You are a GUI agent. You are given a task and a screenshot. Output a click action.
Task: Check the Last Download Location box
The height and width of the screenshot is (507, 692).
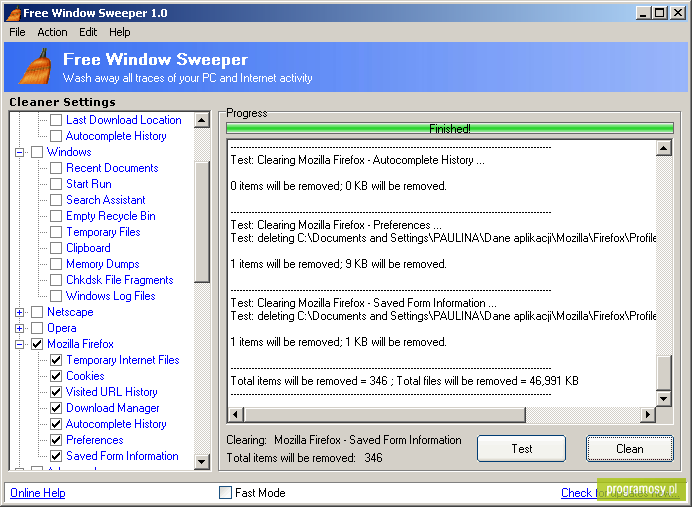(x=56, y=120)
